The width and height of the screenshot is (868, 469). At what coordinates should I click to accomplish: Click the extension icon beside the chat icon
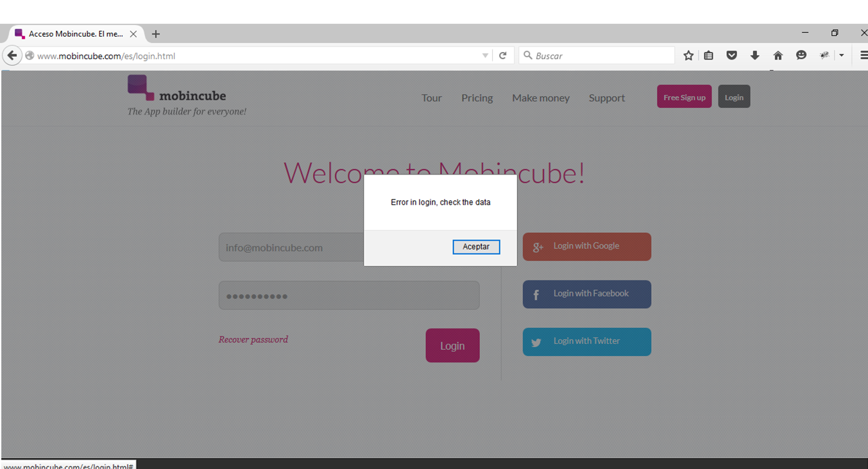tap(824, 56)
